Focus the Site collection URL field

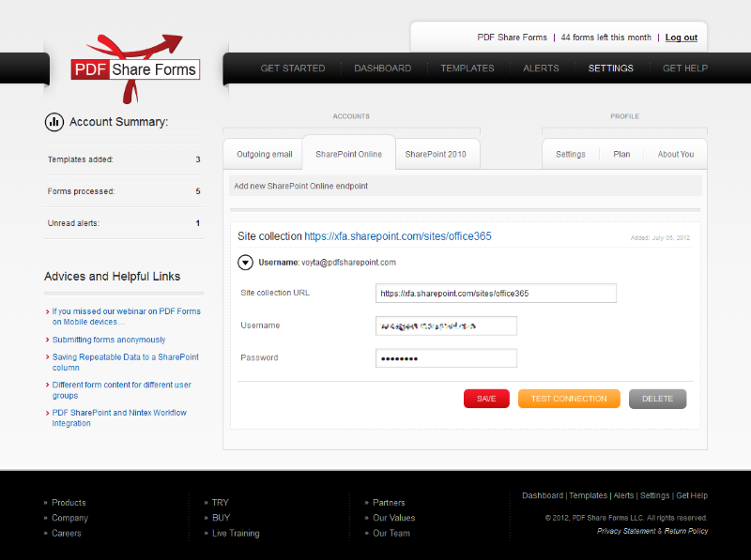click(496, 294)
